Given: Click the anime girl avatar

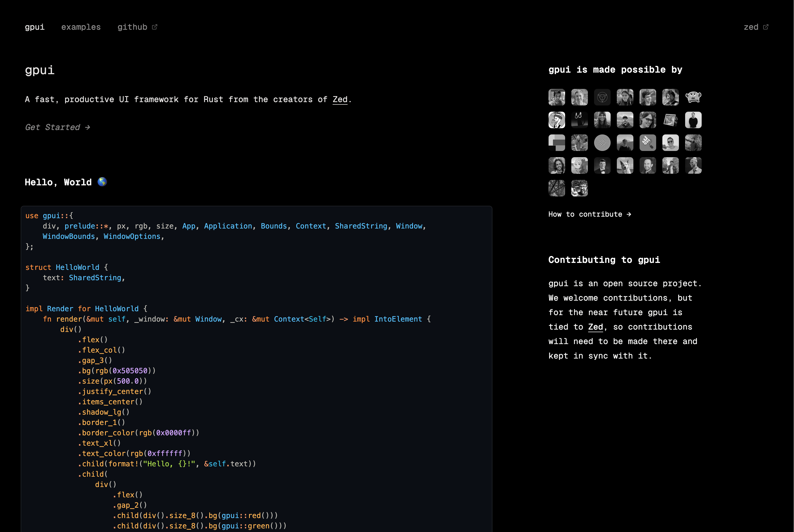Looking at the screenshot, I should point(579,165).
